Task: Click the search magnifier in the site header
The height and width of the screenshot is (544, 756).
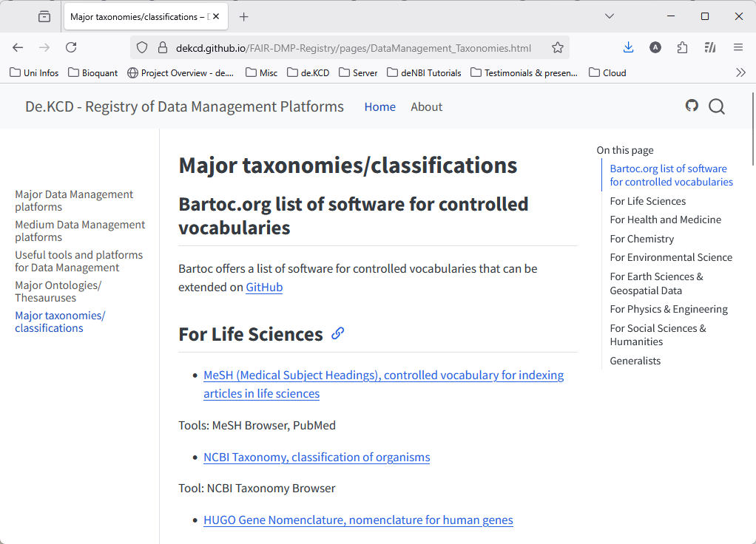Action: coord(716,106)
